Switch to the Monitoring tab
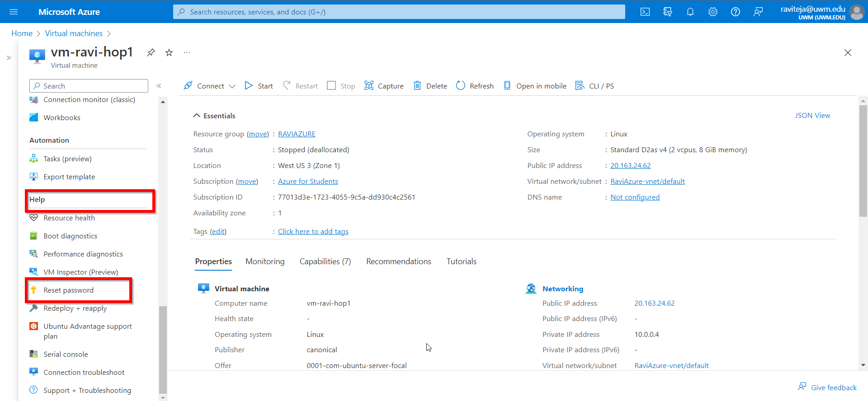This screenshot has height=401, width=868. tap(265, 261)
